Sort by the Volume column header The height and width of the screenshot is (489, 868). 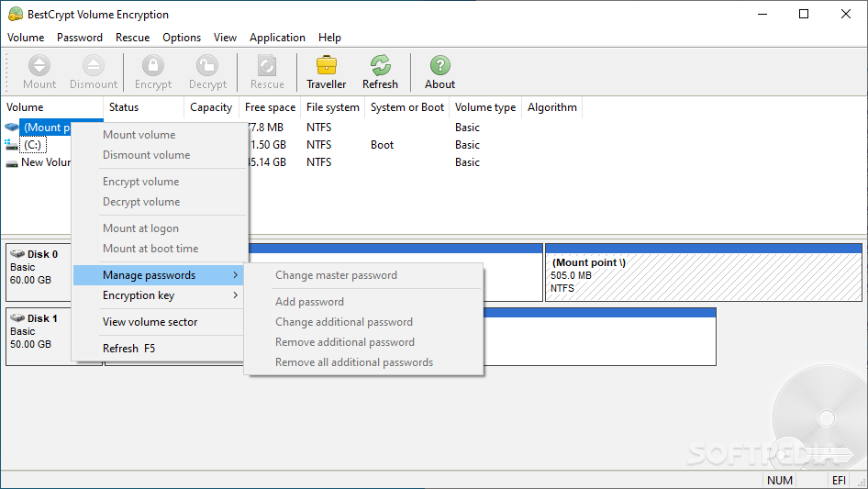[52, 107]
